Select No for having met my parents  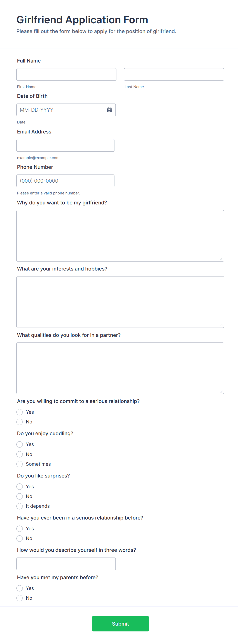[19, 598]
